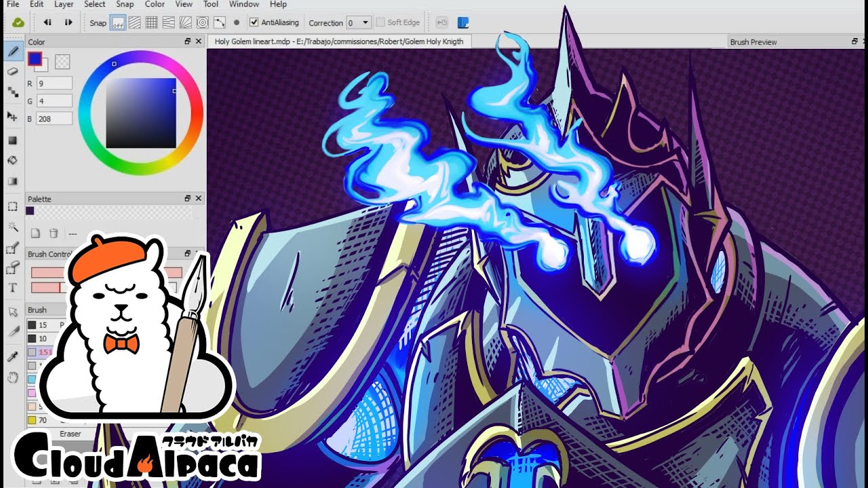Select the rectangular Selection tool
The height and width of the screenshot is (488, 868).
pyautogui.click(x=12, y=207)
